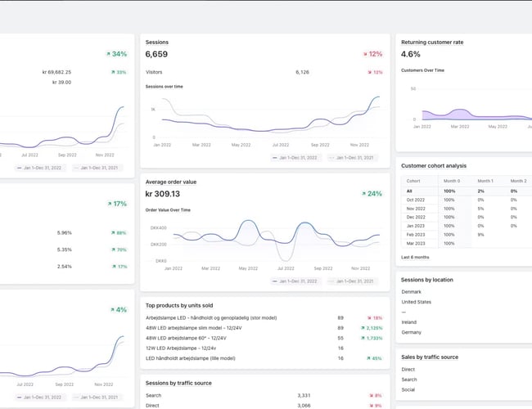The image size is (532, 409).
Task: Click the kr 309.13 average order value
Action: [x=163, y=194]
